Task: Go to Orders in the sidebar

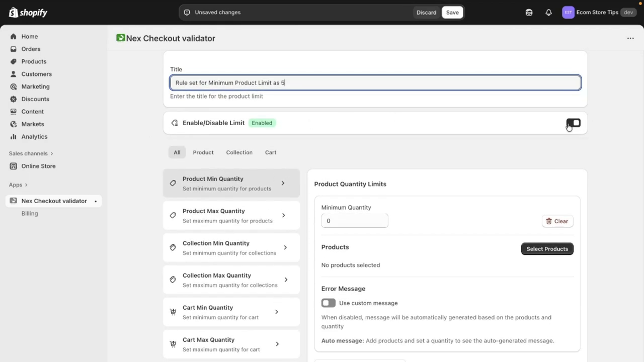Action: (x=31, y=49)
